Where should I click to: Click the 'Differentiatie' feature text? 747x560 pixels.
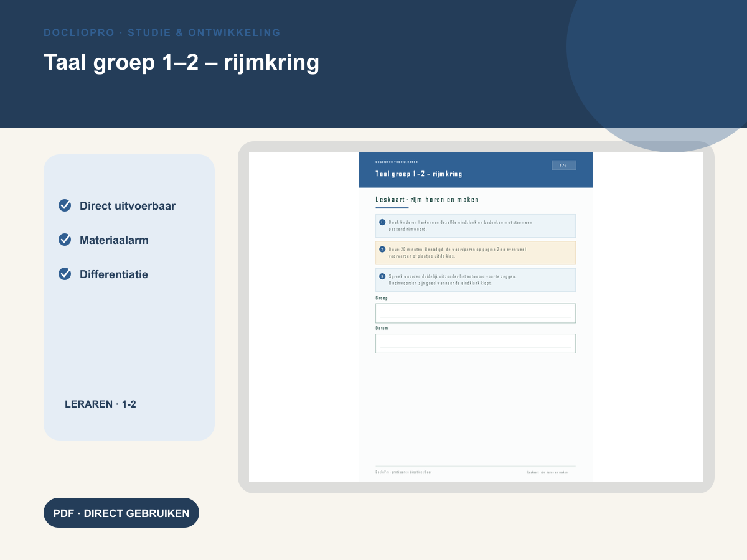[114, 274]
